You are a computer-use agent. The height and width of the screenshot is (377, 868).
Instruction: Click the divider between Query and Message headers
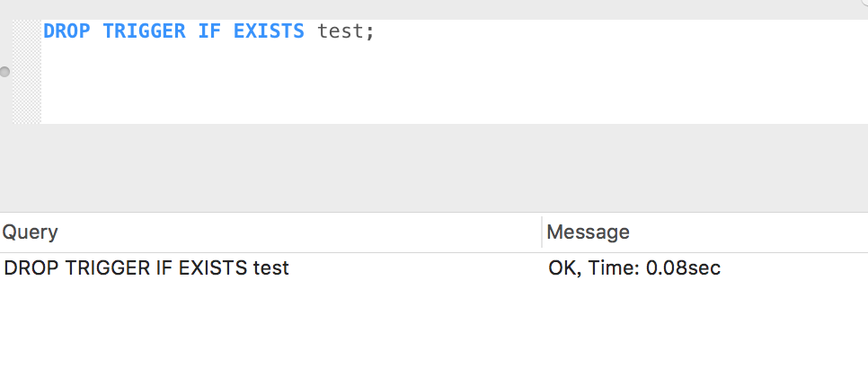tap(542, 232)
